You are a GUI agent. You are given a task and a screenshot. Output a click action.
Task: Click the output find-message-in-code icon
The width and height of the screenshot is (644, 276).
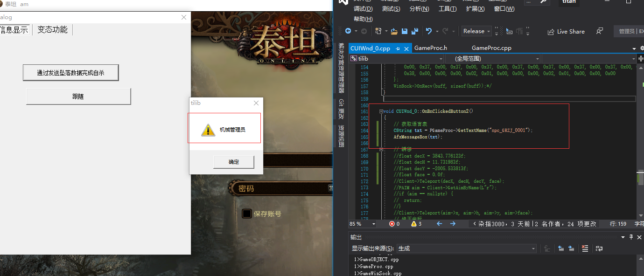[546, 248]
